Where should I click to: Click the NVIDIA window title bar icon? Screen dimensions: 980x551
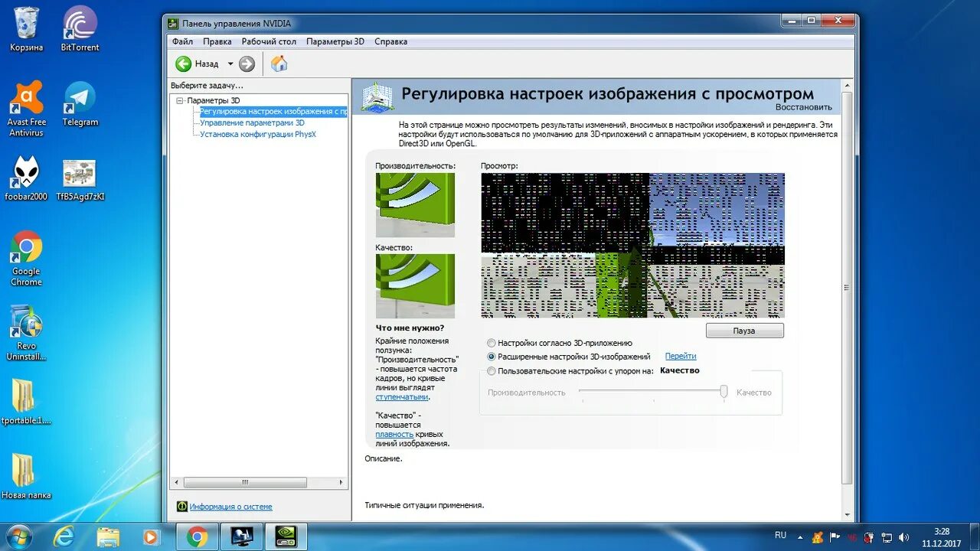pyautogui.click(x=173, y=24)
